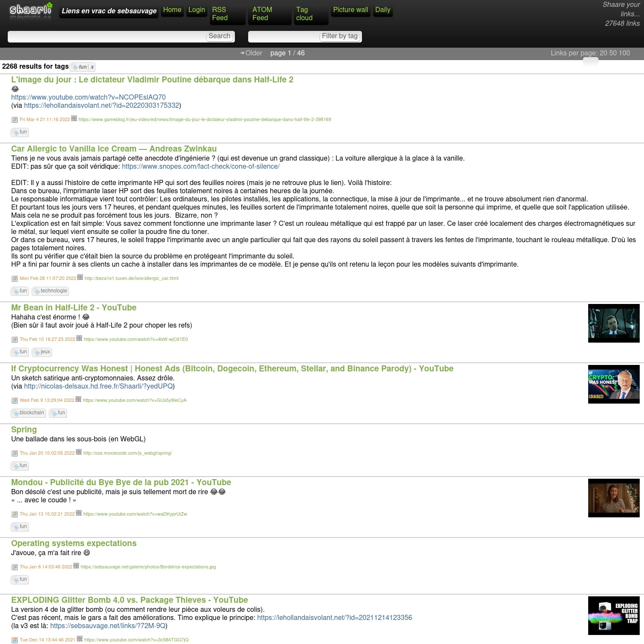
Task: Open the Spring post title
Action: pyautogui.click(x=24, y=430)
